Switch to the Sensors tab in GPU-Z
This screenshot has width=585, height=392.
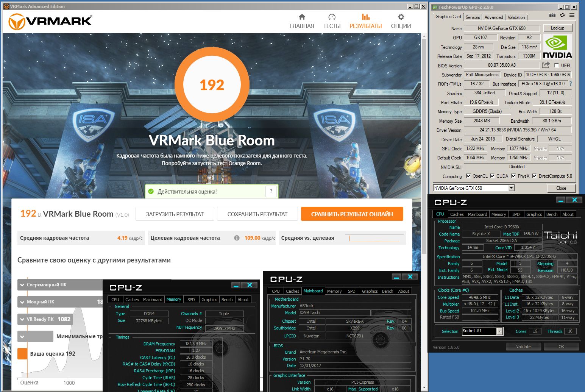[x=473, y=17]
